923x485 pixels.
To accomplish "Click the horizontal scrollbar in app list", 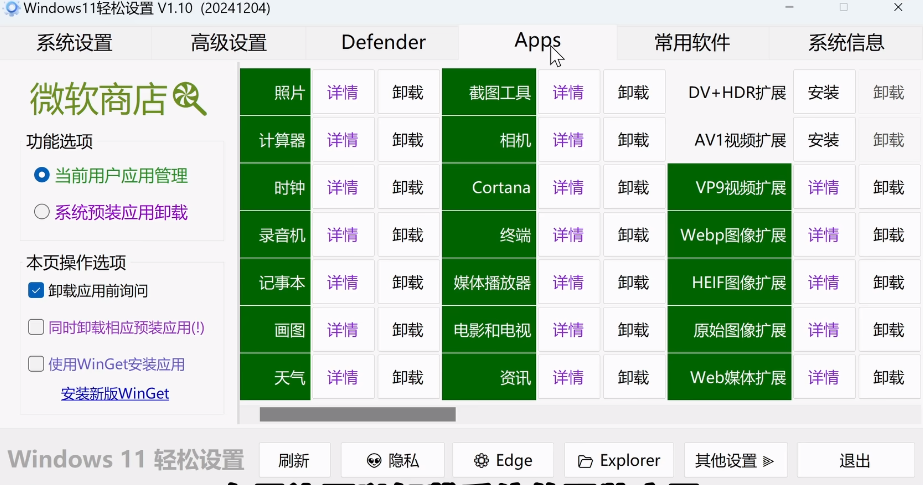I will [357, 414].
